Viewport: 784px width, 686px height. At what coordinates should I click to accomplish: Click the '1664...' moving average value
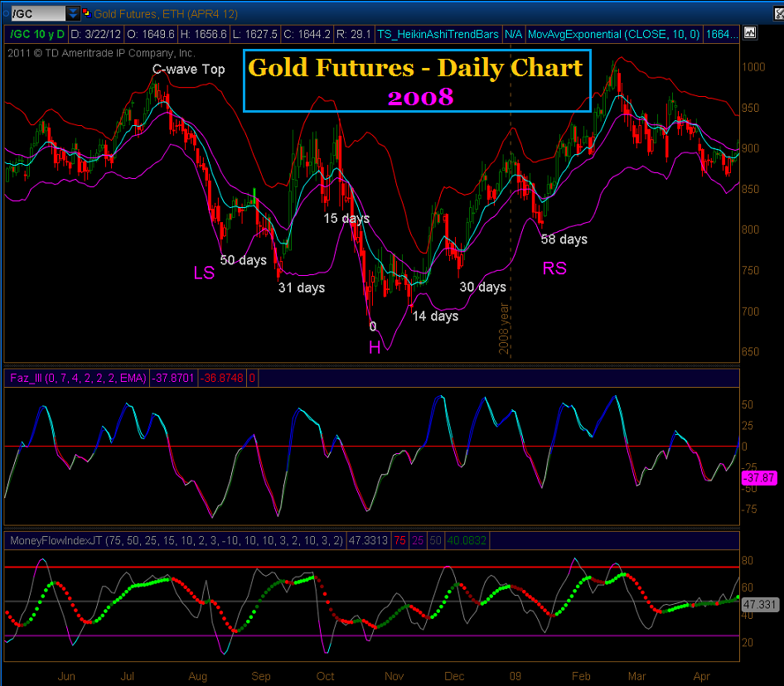[x=721, y=34]
